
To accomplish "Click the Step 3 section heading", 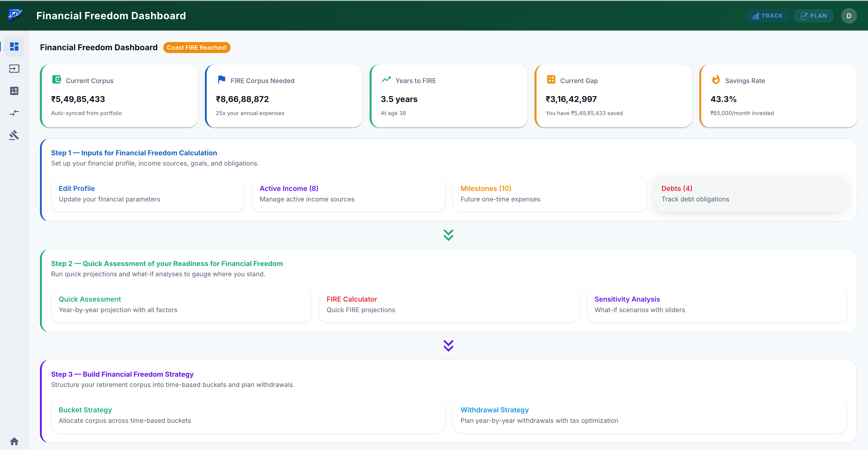I will coord(122,374).
